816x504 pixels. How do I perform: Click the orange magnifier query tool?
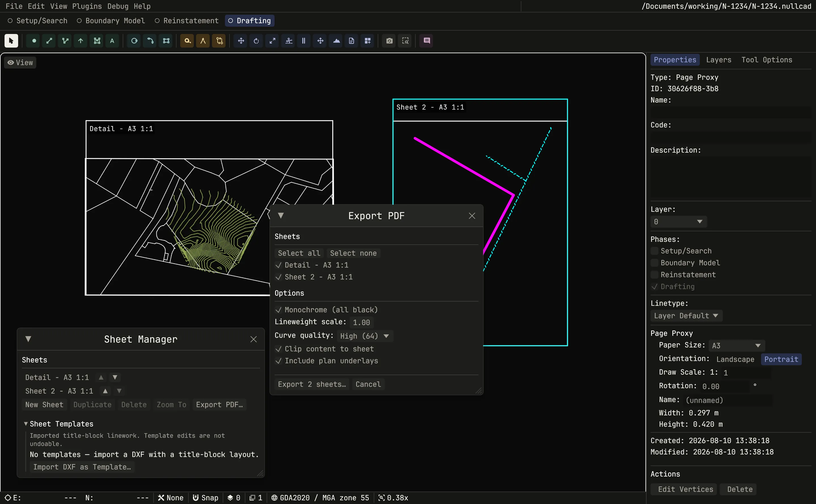187,41
